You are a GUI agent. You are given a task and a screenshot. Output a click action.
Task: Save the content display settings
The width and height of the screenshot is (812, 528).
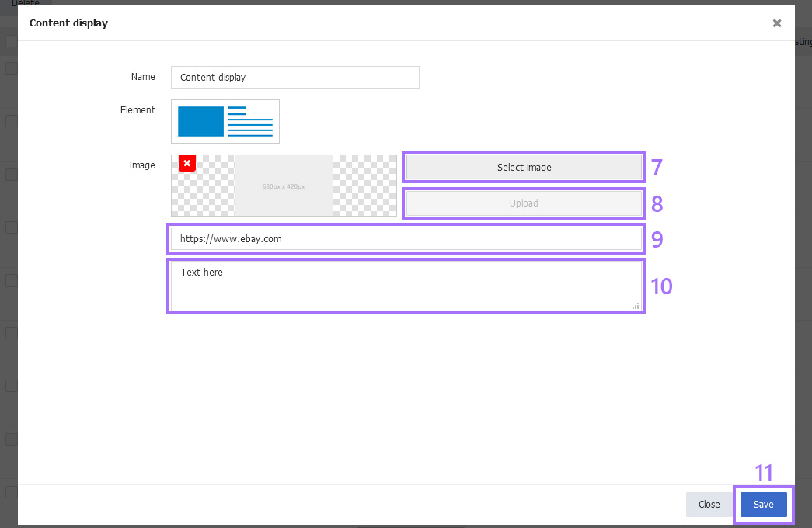pyautogui.click(x=763, y=505)
